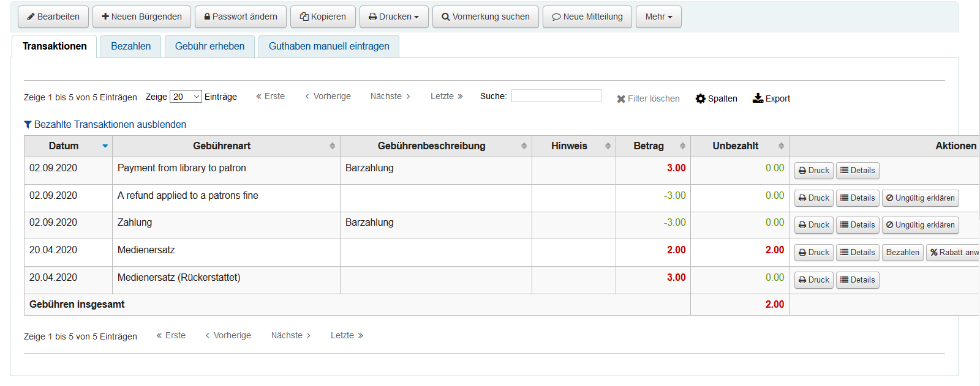The height and width of the screenshot is (386, 980).
Task: Click the Suche input field
Action: 556,96
